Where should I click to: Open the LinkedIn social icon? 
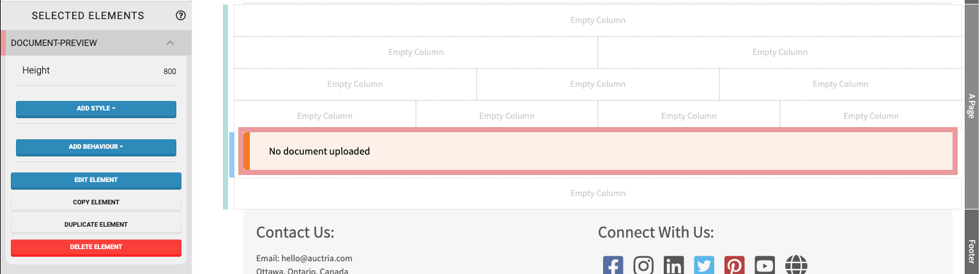[x=673, y=265]
